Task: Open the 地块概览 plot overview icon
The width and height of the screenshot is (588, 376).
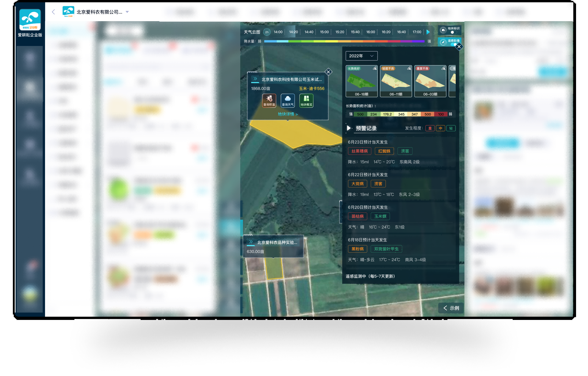Action: [x=306, y=100]
